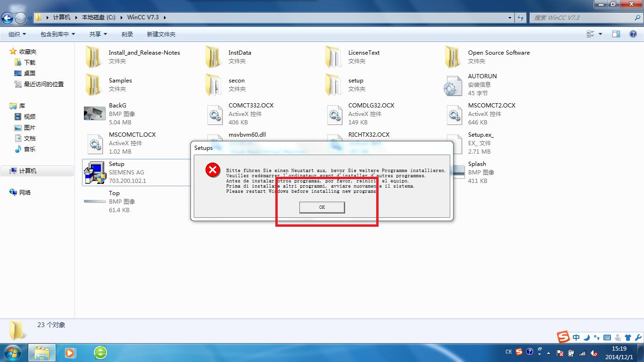This screenshot has height=362, width=644.
Task: Launch the Setup SIEMENS AG installer icon
Action: [94, 173]
